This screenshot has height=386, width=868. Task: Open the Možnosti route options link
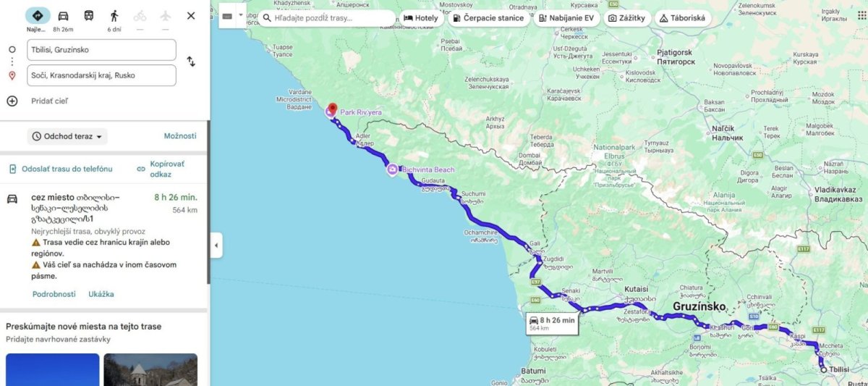(180, 136)
